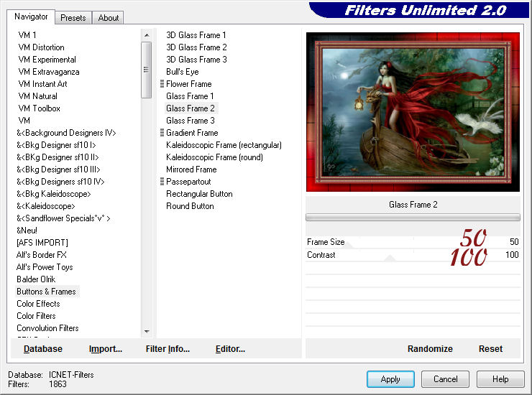Image resolution: width=532 pixels, height=395 pixels.
Task: Select the Glass Frame 1 filter
Action: point(190,96)
